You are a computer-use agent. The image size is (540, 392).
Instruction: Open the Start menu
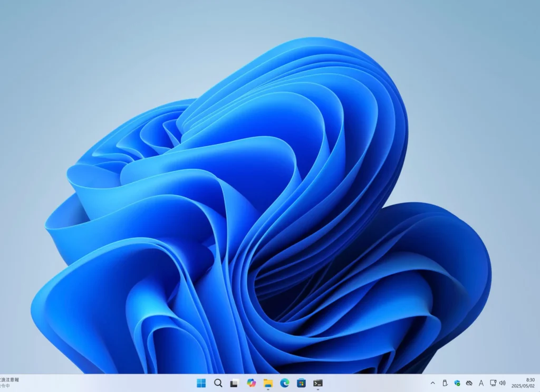(201, 384)
